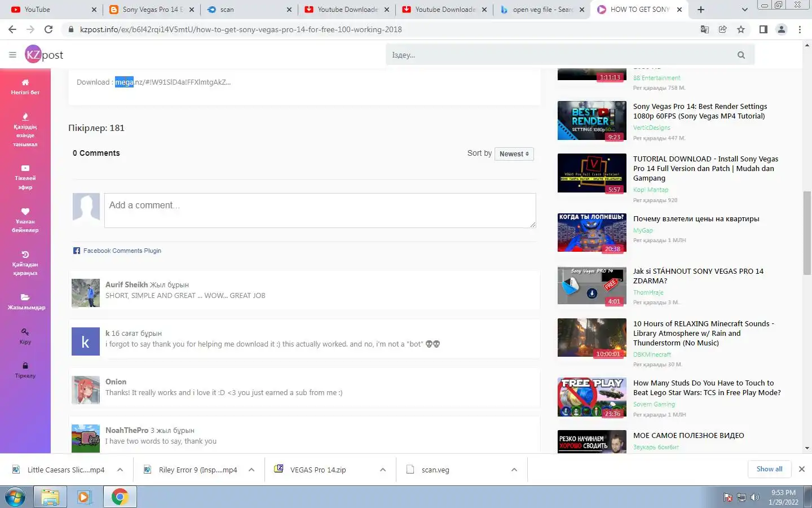Open Jak si STÁHNOUT SONY VEGAS thumbnail
Viewport: 812px width, 508px height.
[x=592, y=286]
